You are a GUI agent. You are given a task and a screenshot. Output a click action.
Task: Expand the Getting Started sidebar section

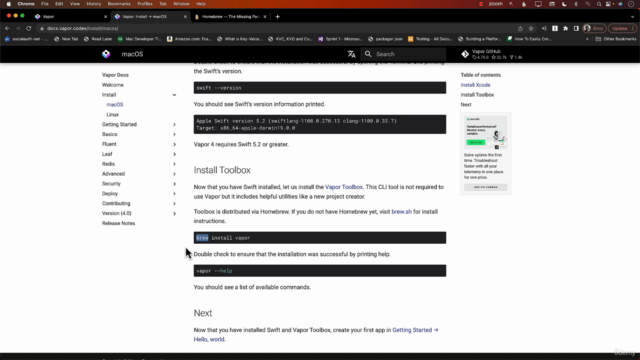tap(174, 124)
